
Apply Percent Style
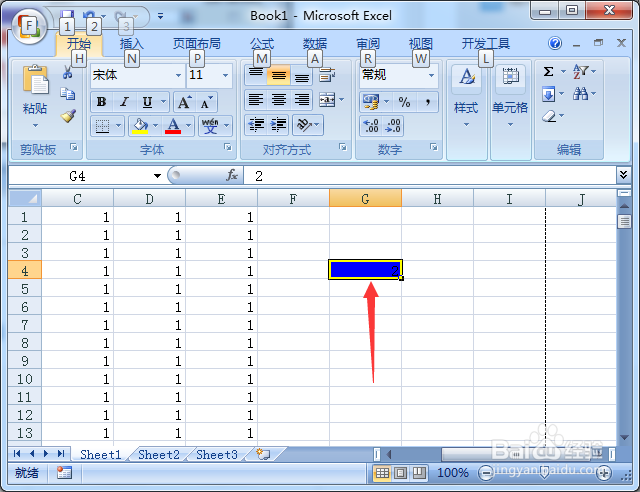(404, 102)
